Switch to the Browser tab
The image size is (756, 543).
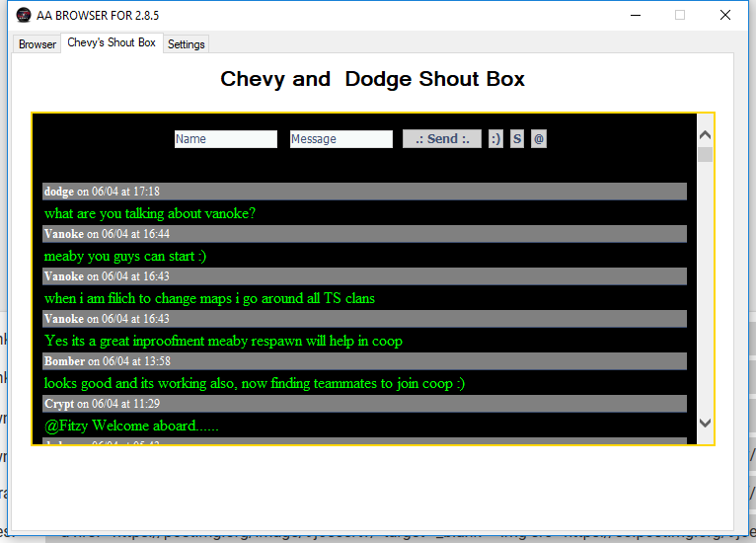point(38,43)
